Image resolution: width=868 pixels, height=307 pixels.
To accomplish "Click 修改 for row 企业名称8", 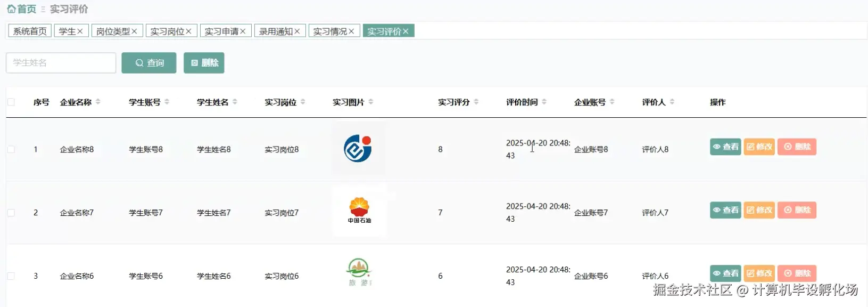I will (759, 147).
